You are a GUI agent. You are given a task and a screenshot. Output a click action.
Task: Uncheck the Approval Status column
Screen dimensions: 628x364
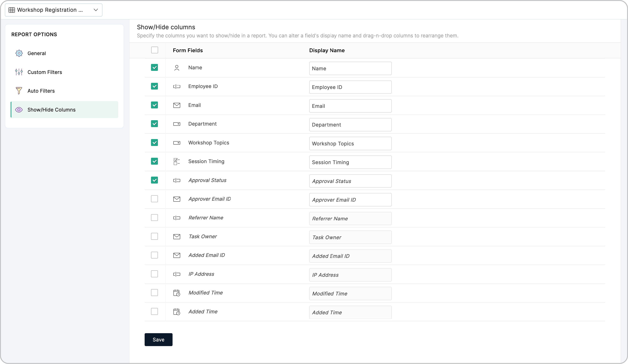tap(154, 180)
